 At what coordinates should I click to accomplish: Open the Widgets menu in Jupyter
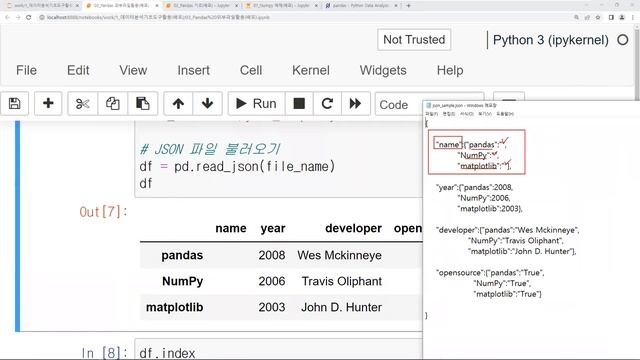(x=383, y=70)
